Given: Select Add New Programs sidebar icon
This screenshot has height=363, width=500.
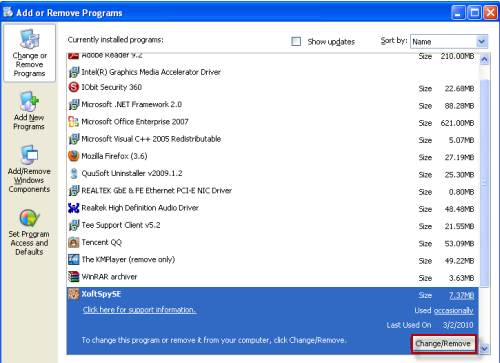Looking at the screenshot, I should [29, 101].
